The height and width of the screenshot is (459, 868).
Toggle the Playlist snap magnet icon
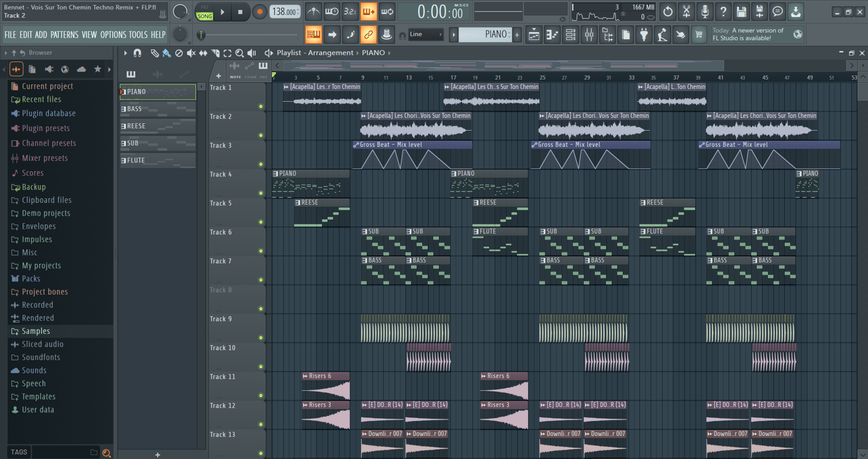pyautogui.click(x=137, y=53)
